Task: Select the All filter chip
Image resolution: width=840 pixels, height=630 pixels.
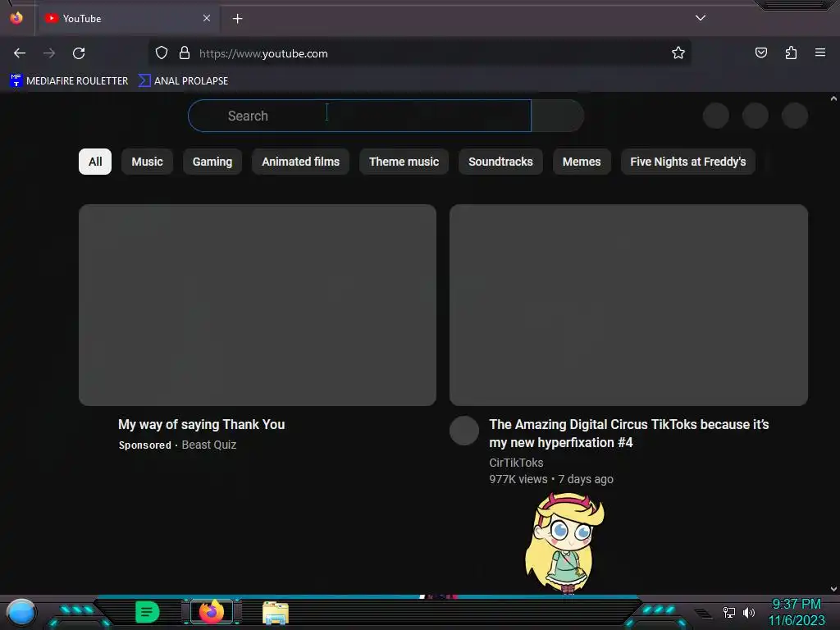Action: pyautogui.click(x=95, y=162)
